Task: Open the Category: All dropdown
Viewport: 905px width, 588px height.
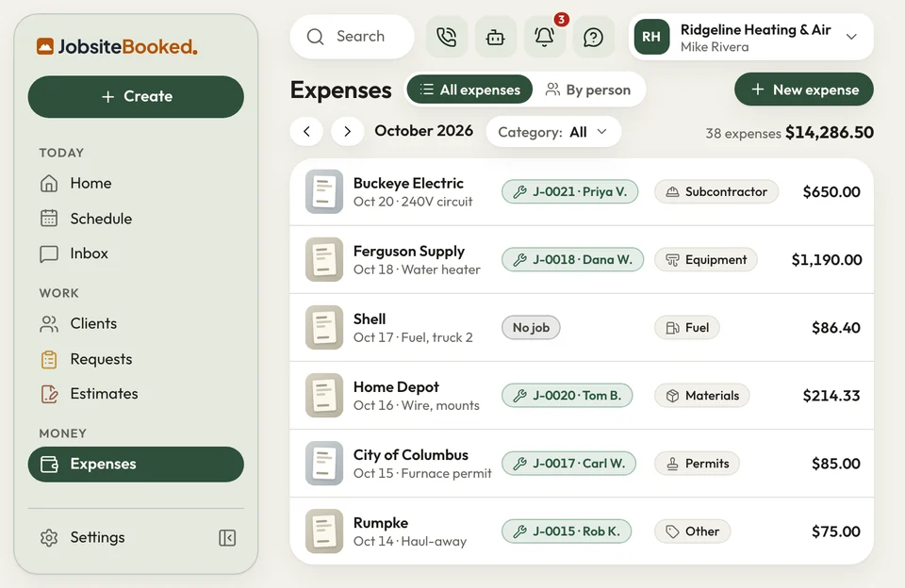Action: click(x=553, y=132)
